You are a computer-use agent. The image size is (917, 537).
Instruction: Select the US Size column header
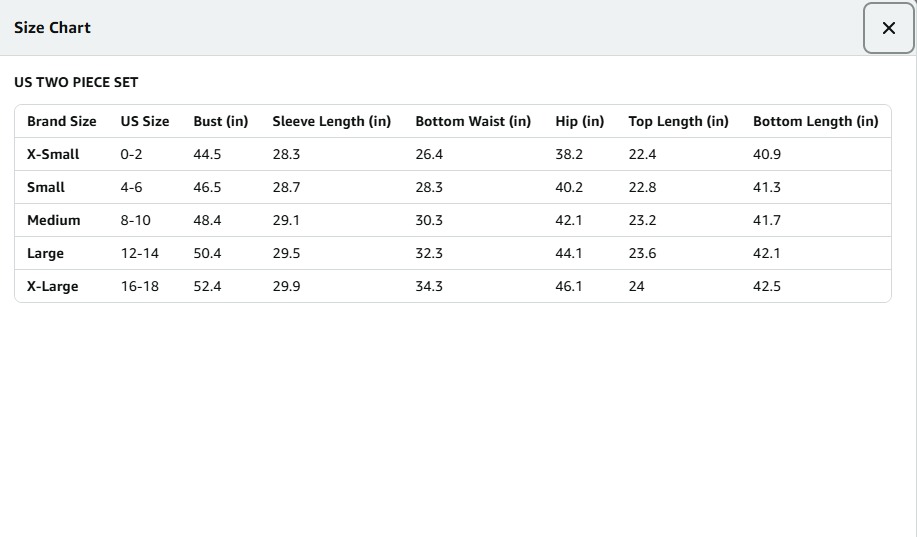click(145, 121)
